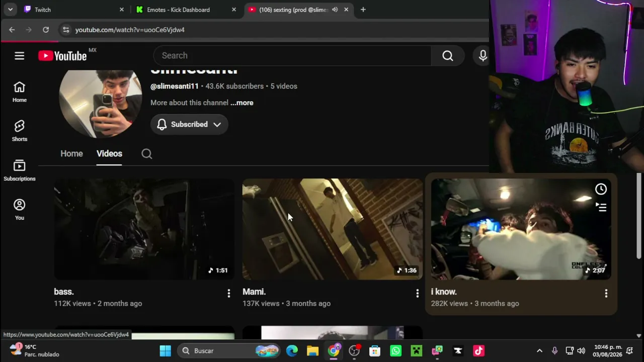
Task: Open the tab search dropdown
Action: click(x=10, y=10)
